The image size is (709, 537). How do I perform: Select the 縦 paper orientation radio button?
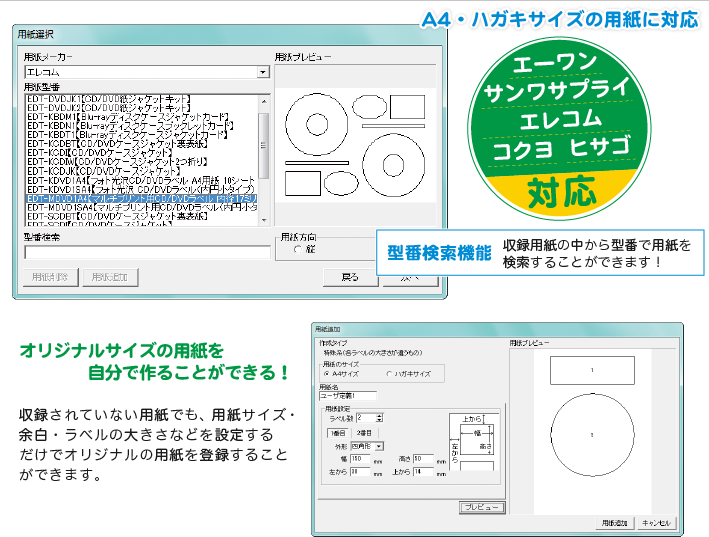click(297, 249)
